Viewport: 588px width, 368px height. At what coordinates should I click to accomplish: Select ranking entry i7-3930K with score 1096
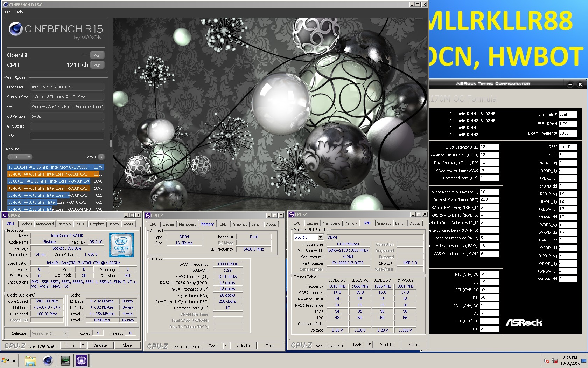56,181
